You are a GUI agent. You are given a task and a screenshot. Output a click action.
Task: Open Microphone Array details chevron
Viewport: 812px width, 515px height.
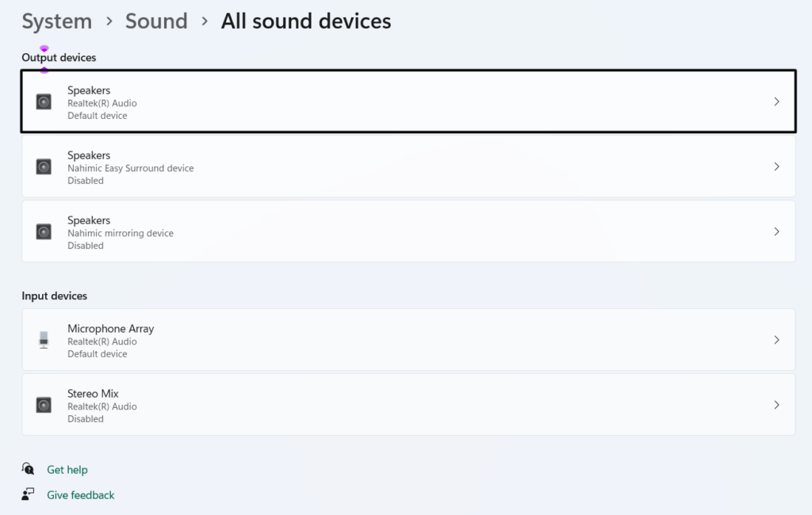click(x=776, y=340)
